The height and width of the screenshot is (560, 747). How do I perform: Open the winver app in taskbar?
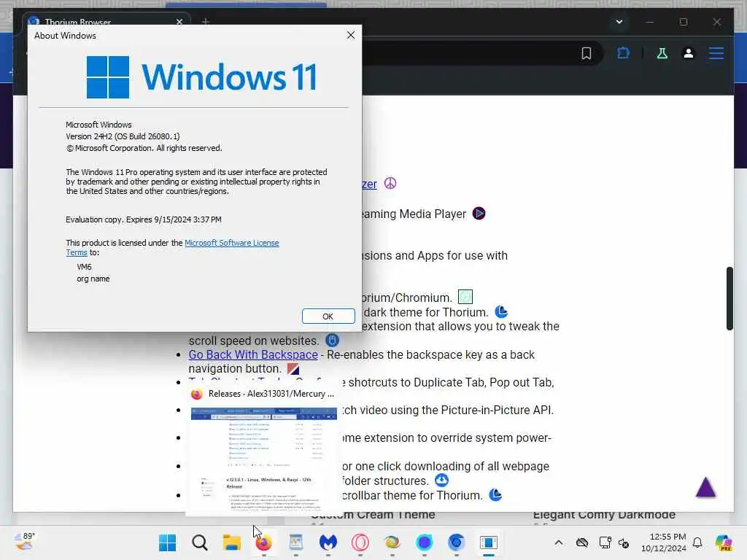(x=488, y=542)
